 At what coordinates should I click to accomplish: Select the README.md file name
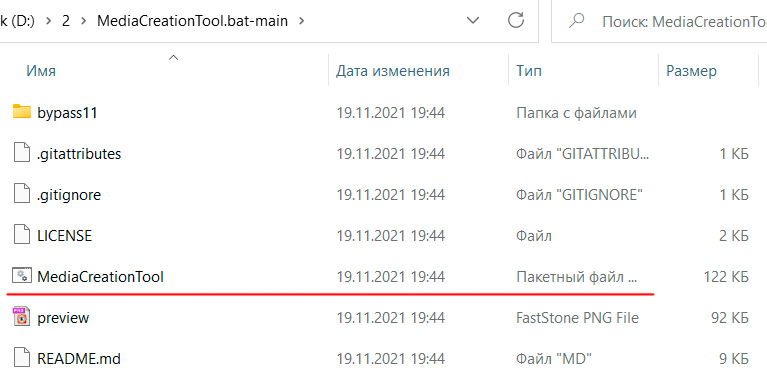click(x=79, y=359)
